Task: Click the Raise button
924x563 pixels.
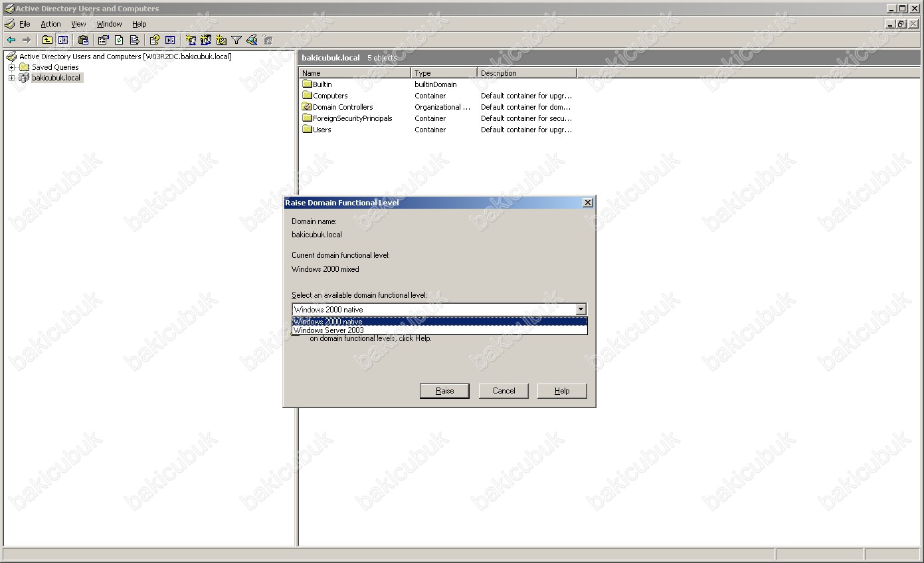Action: (x=444, y=391)
